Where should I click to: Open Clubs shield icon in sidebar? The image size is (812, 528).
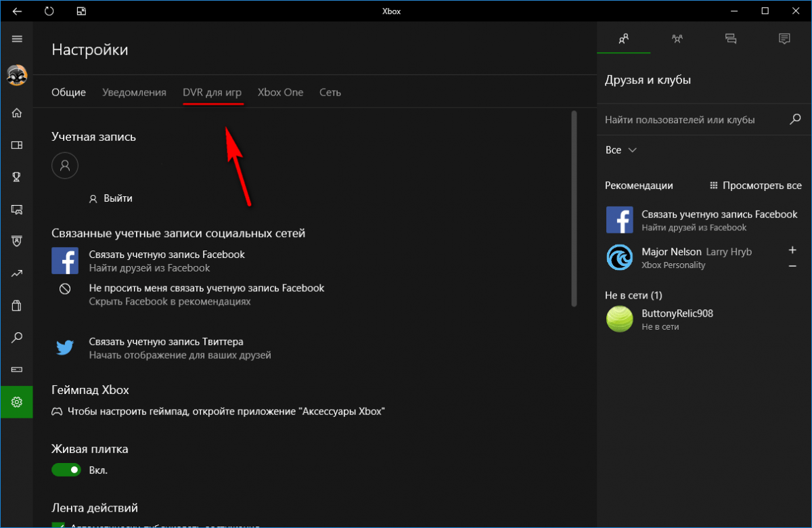(x=17, y=241)
